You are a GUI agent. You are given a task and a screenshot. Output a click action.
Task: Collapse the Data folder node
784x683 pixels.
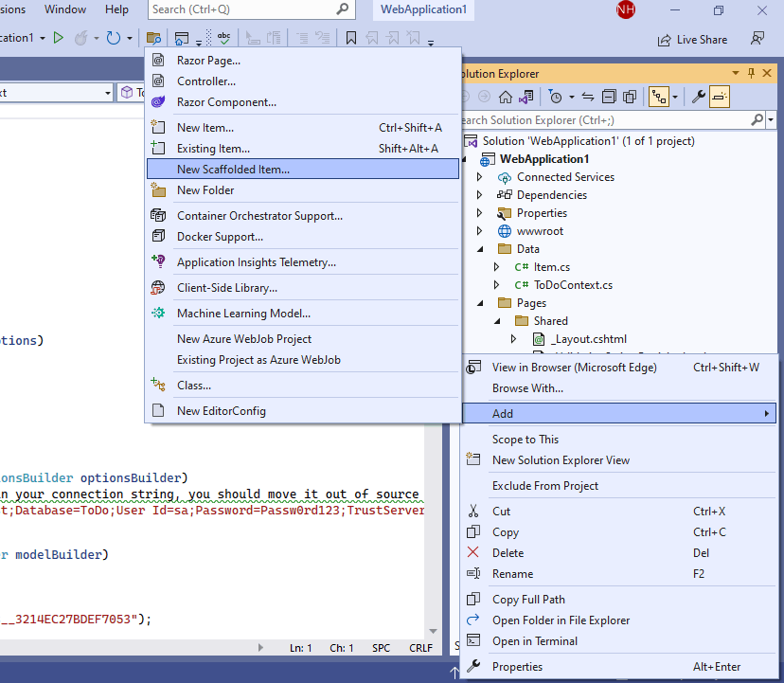[480, 249]
